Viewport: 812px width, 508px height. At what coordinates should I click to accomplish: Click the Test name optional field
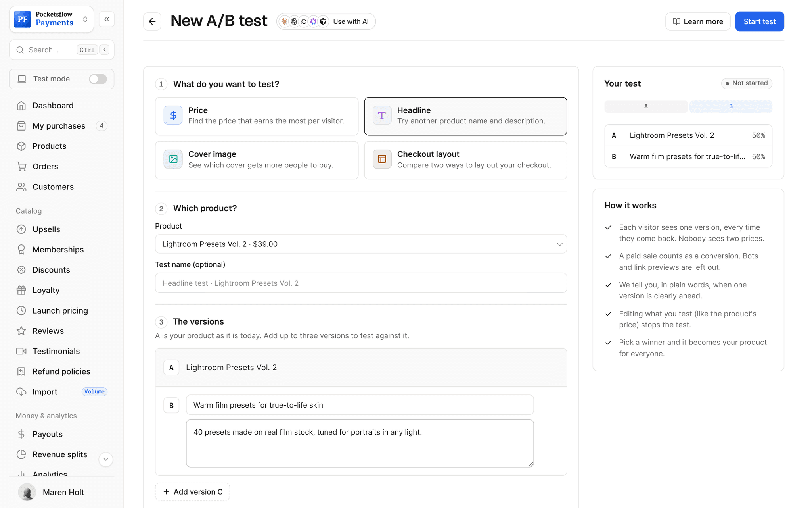(x=361, y=283)
